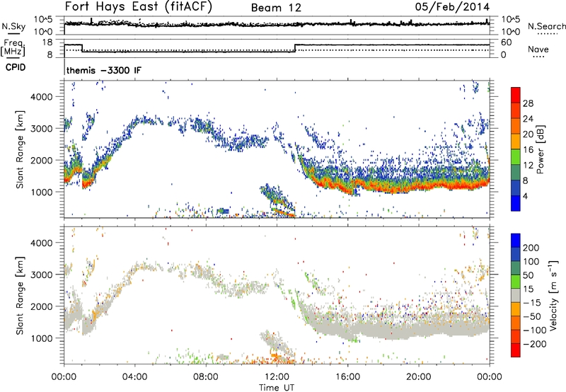
Task: Click the right "10^0" noise axis label
Action: 510,32
